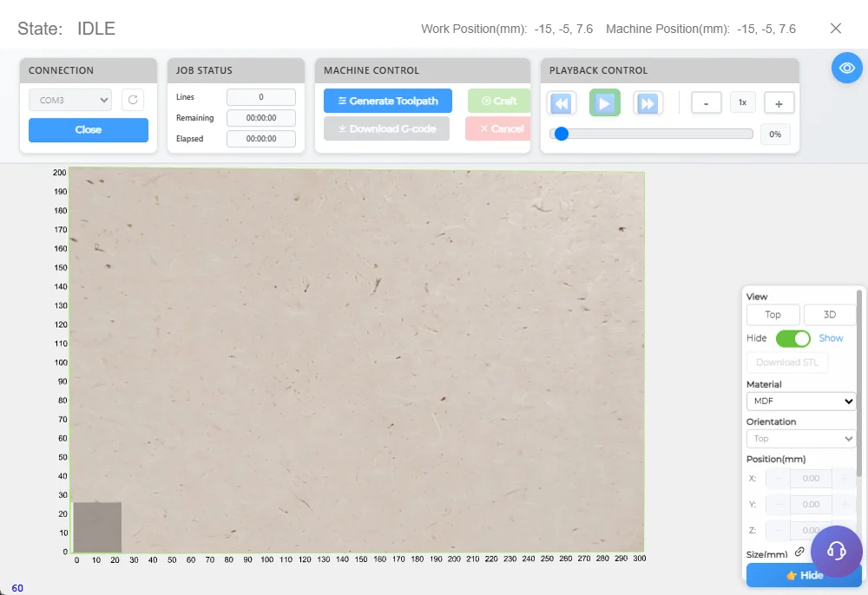Decrease X position with minus stepper
The width and height of the screenshot is (868, 595).
(779, 479)
